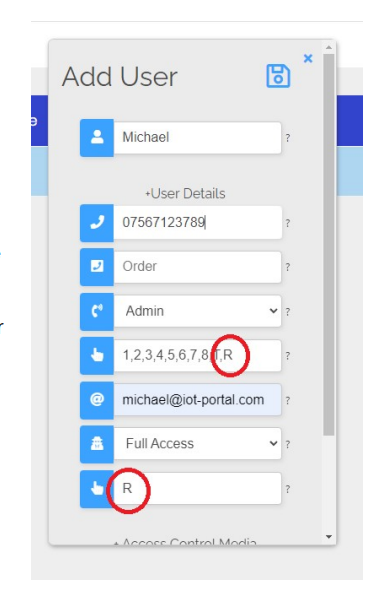The image size is (383, 595).
Task: Click the guard icon beside Full Access
Action: 97,444
